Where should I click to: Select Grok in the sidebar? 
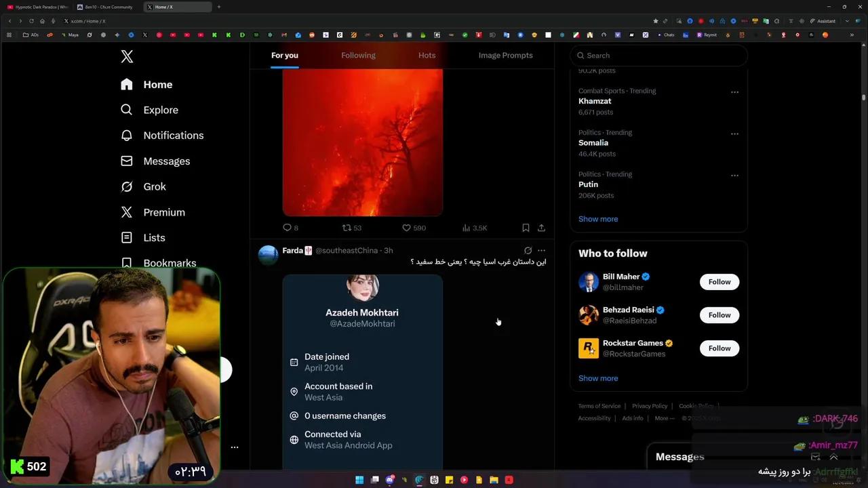[x=155, y=186]
